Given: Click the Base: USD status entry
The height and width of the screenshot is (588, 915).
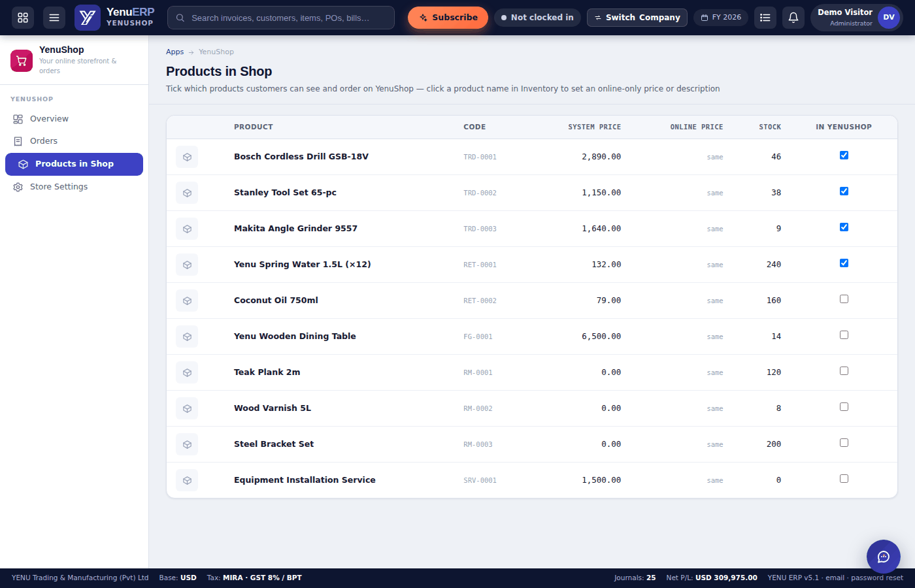Looking at the screenshot, I should click(178, 578).
